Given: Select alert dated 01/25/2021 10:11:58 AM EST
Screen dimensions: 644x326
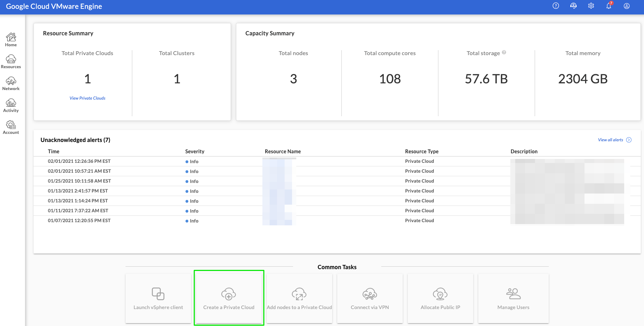Looking at the screenshot, I should coord(337,181).
